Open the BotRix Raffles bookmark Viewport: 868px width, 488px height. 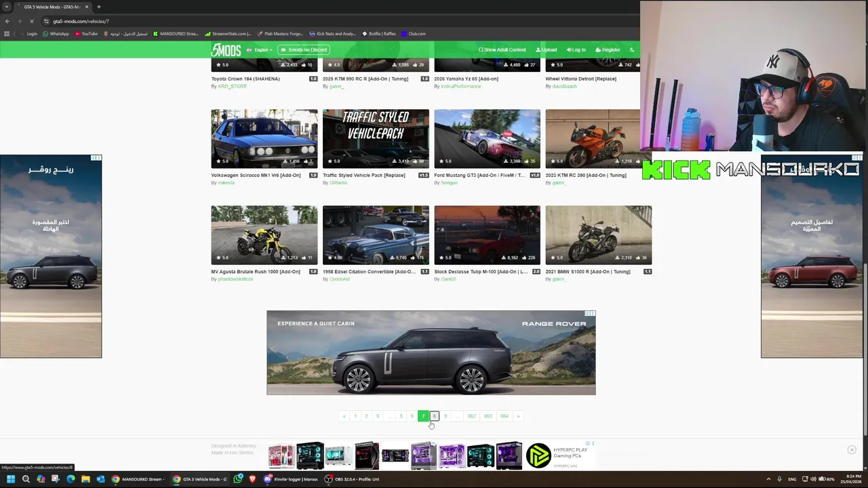click(379, 33)
